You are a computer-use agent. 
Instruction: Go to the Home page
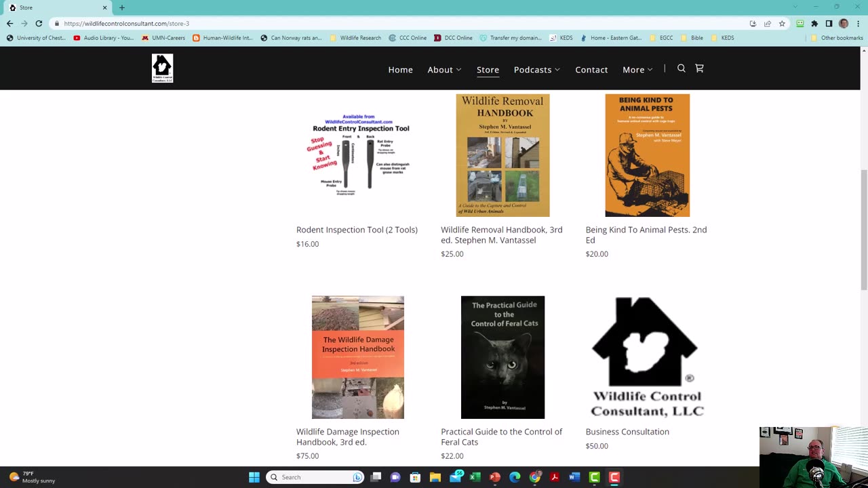point(400,69)
